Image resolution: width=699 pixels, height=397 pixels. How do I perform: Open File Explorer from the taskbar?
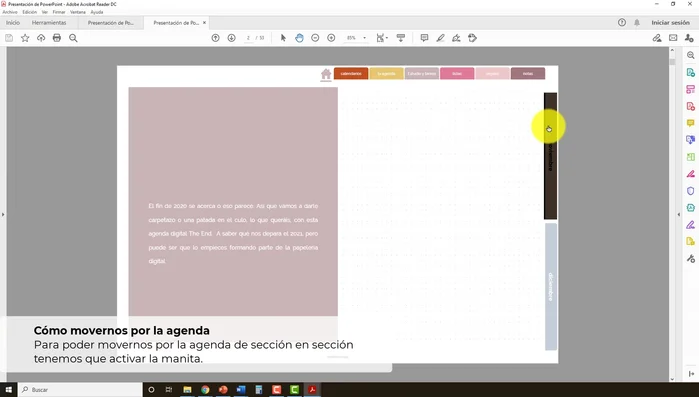pos(187,389)
